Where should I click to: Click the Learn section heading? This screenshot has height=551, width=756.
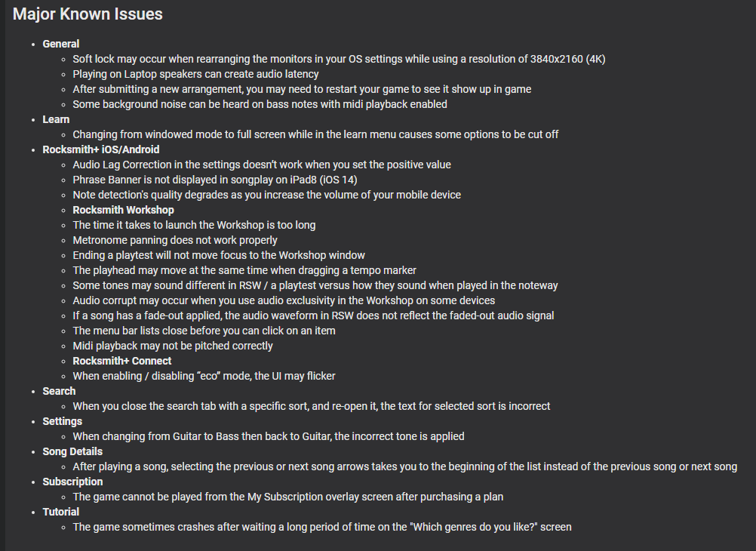(x=56, y=119)
